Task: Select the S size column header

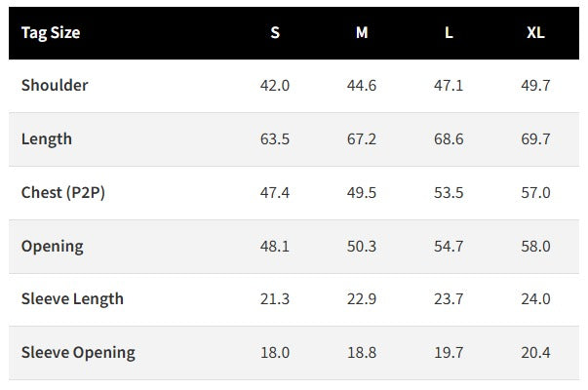Action: [275, 32]
